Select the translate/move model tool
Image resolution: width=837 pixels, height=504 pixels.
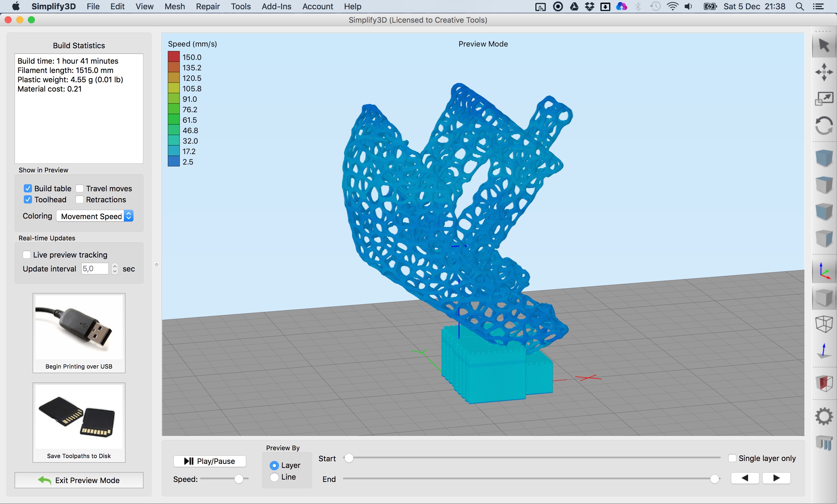pyautogui.click(x=824, y=72)
